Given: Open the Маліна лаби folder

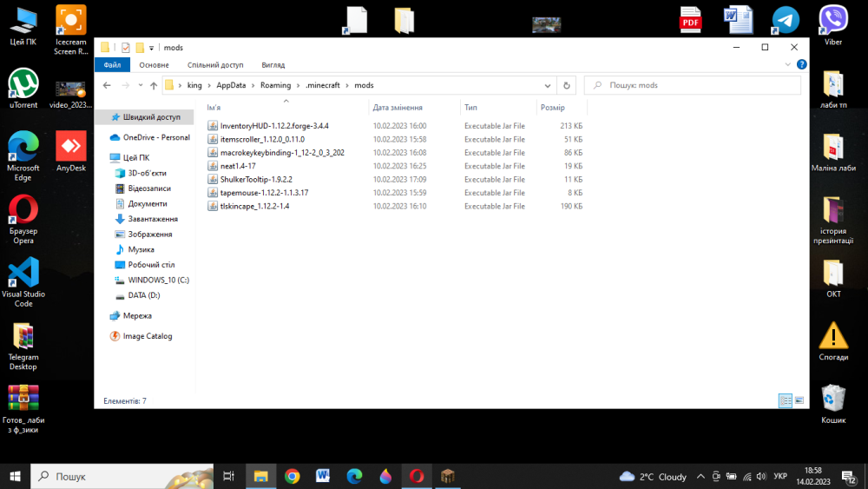Looking at the screenshot, I should coord(833,152).
